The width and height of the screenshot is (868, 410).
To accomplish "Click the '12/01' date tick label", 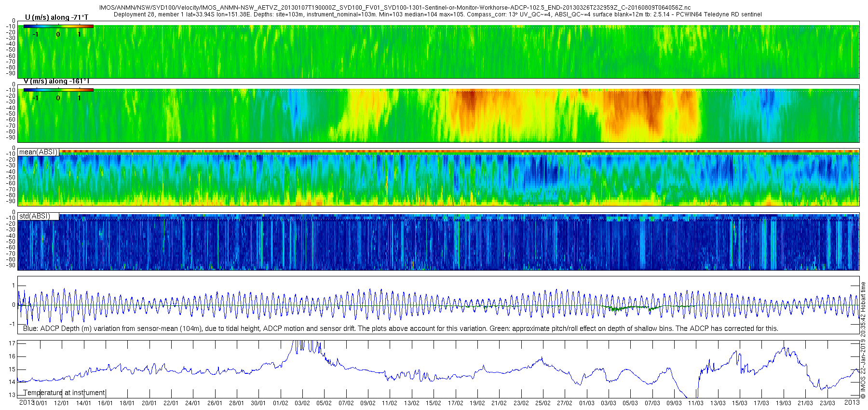I will (x=61, y=403).
